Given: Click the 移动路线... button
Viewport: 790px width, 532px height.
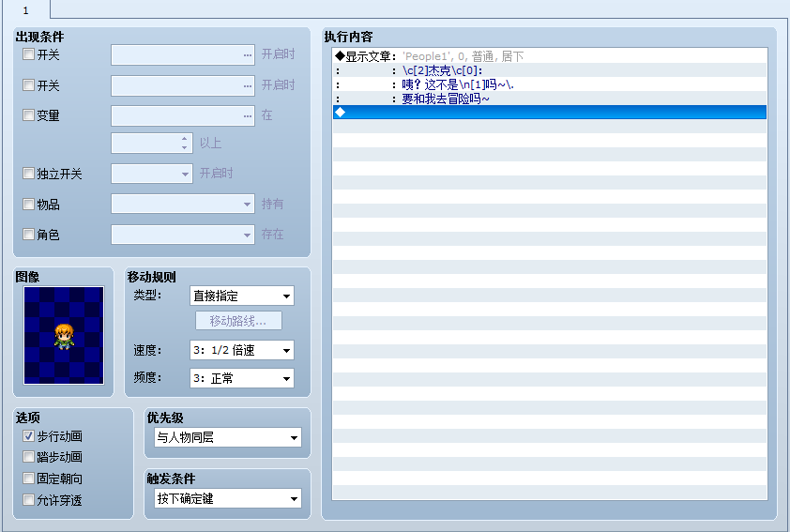Looking at the screenshot, I should pyautogui.click(x=238, y=322).
